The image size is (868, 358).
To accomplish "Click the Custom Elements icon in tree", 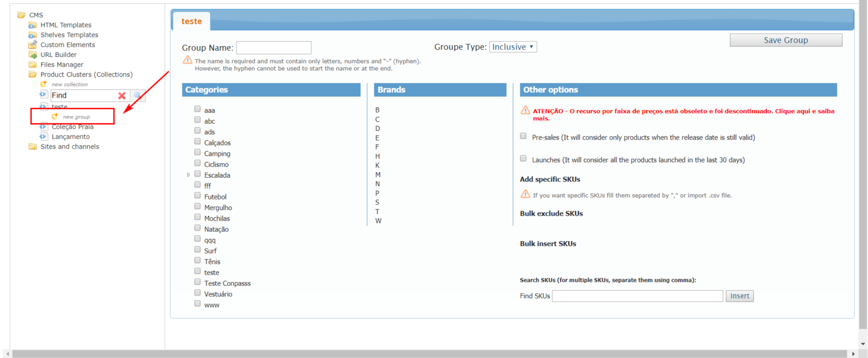I will click(x=32, y=45).
